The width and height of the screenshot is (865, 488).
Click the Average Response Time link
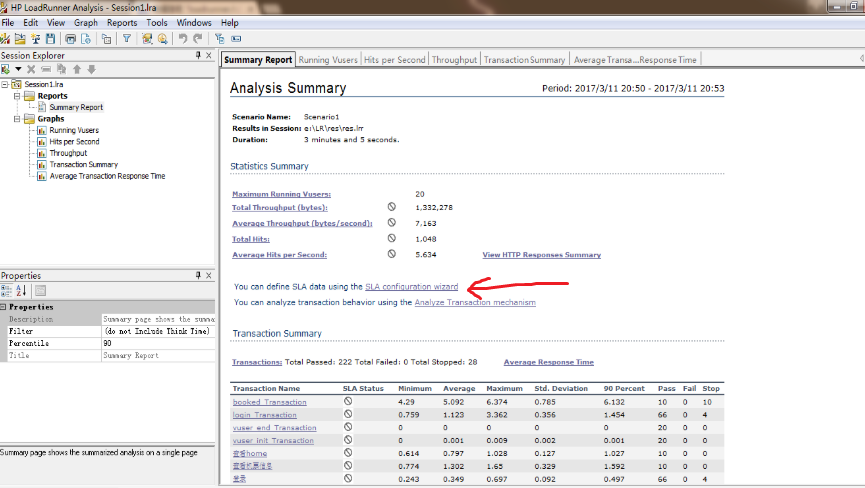[x=548, y=362]
